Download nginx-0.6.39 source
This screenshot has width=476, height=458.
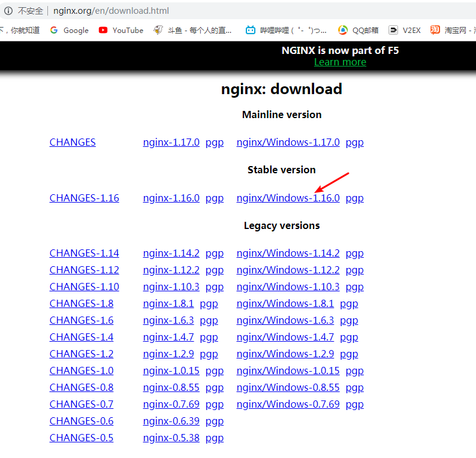pyautogui.click(x=171, y=421)
